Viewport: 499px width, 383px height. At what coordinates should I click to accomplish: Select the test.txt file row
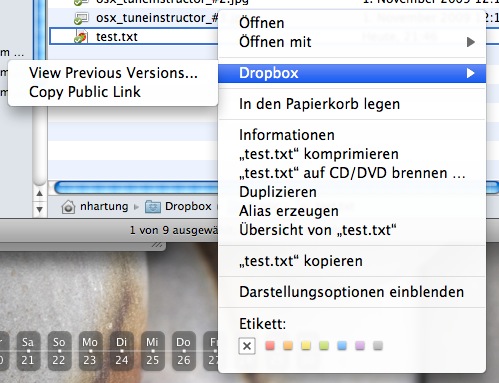pyautogui.click(x=134, y=36)
